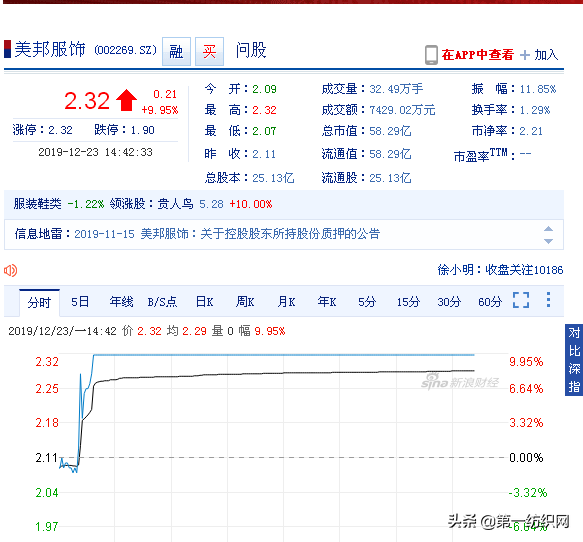Switch to the 日K chart tab
Screen dimensions: 583x542
pyautogui.click(x=204, y=301)
